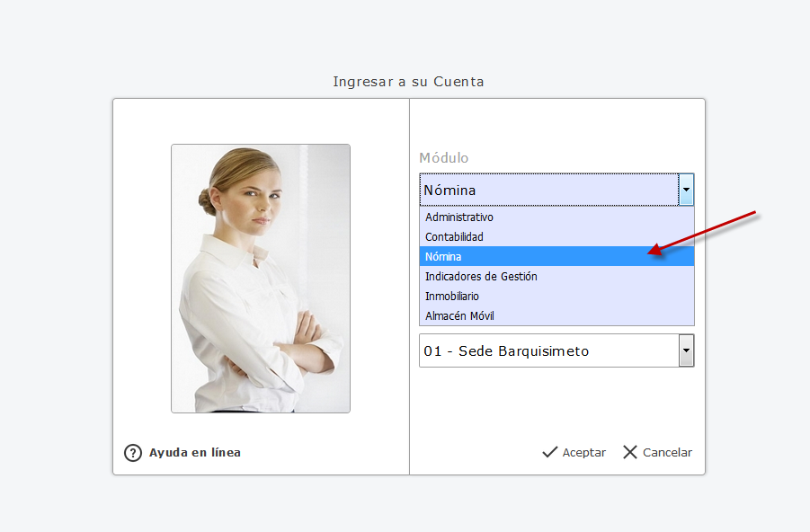Screen dimensions: 810x532
Task: Select Inmobiliario from the dropdown list
Action: (x=452, y=297)
